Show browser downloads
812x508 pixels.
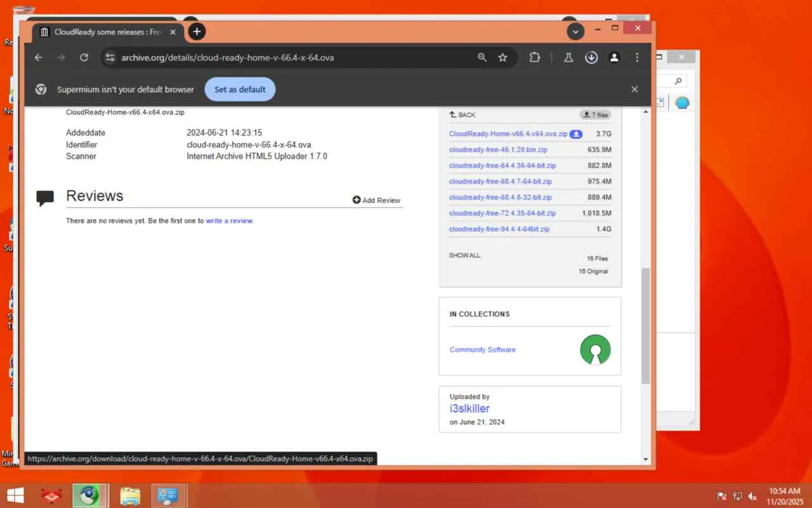coord(591,58)
